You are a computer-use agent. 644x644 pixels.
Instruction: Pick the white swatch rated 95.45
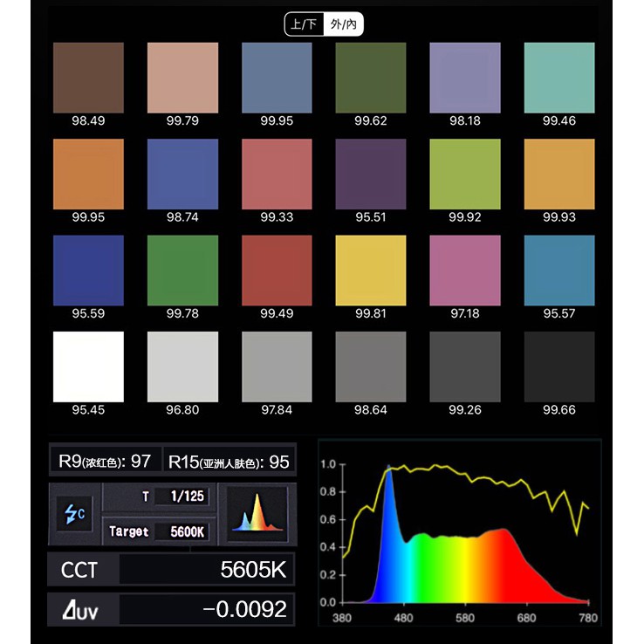click(x=88, y=367)
